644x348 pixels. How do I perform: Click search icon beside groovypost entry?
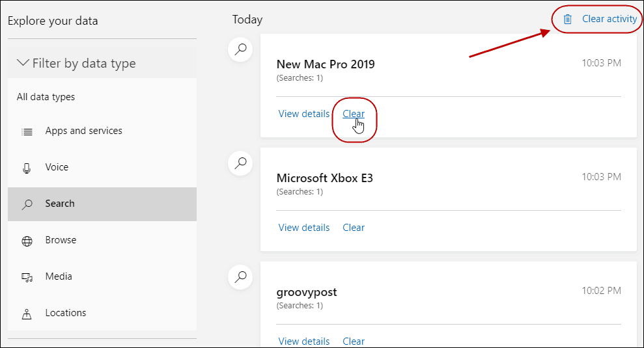point(240,276)
